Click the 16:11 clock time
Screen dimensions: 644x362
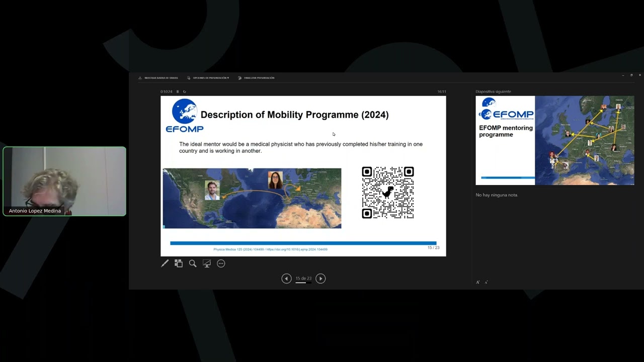click(x=442, y=92)
